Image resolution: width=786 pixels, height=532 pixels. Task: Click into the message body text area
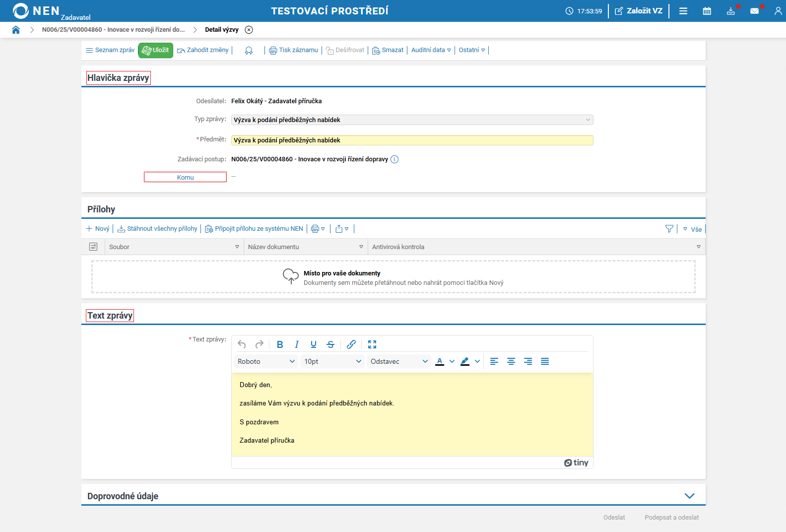pos(412,414)
